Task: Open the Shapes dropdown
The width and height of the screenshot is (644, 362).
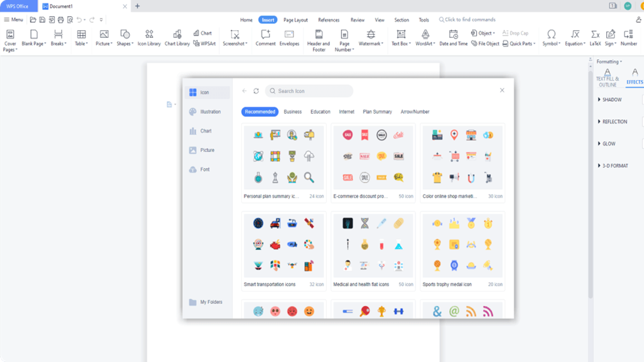Action: coord(124,38)
